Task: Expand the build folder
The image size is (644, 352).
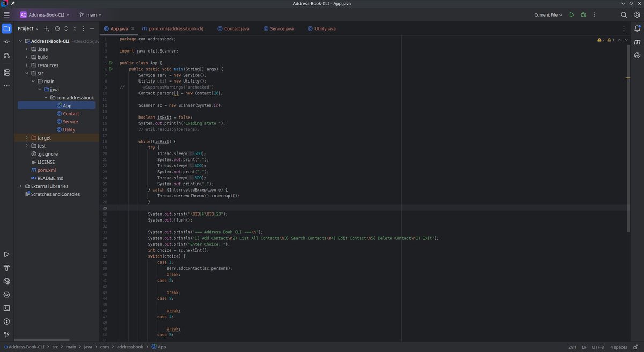Action: pyautogui.click(x=27, y=57)
